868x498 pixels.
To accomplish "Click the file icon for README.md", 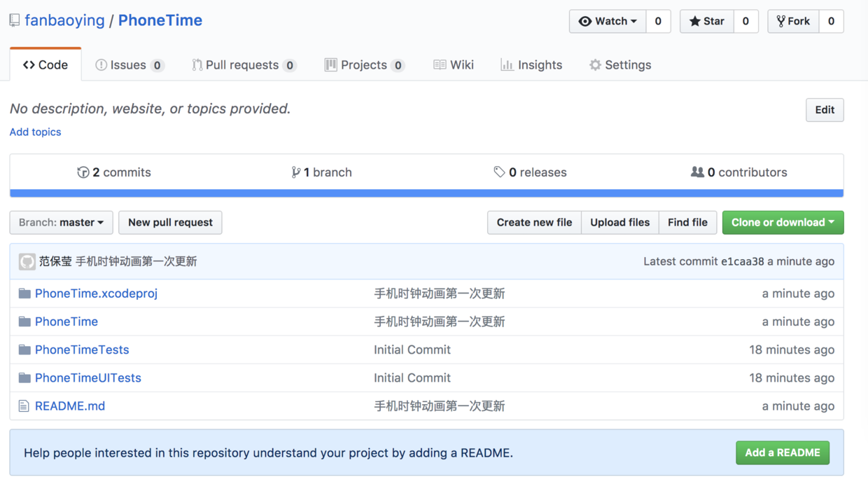I will click(x=24, y=406).
